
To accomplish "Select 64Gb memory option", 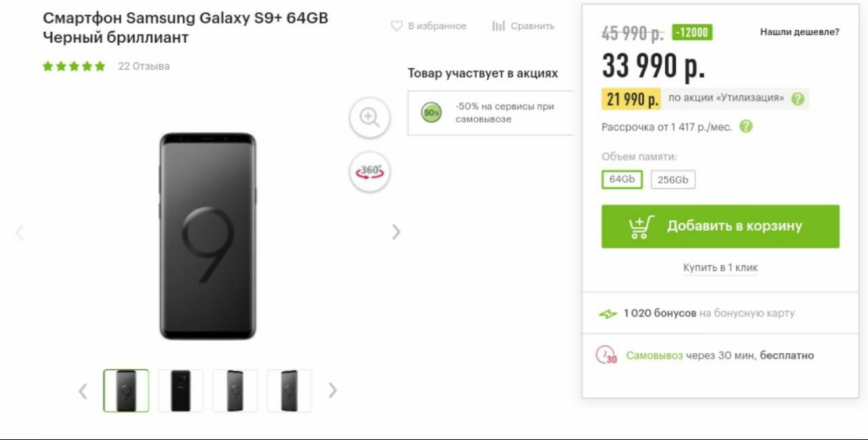I will [622, 180].
